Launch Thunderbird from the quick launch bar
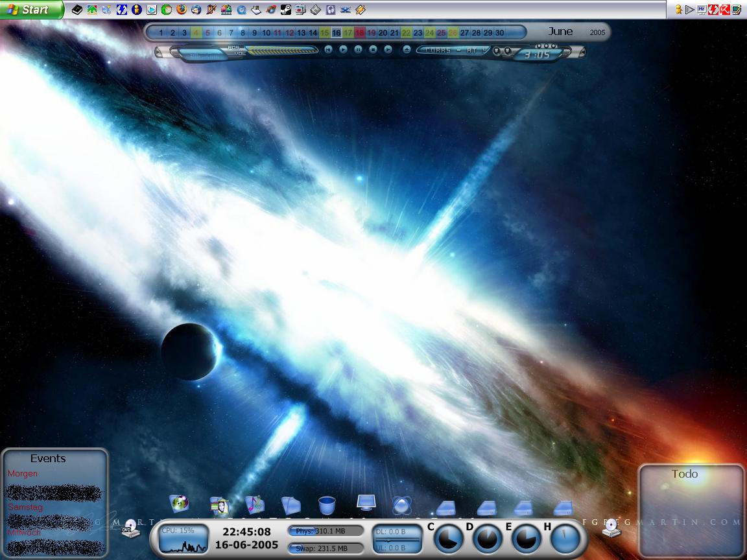The height and width of the screenshot is (560, 747). click(196, 10)
